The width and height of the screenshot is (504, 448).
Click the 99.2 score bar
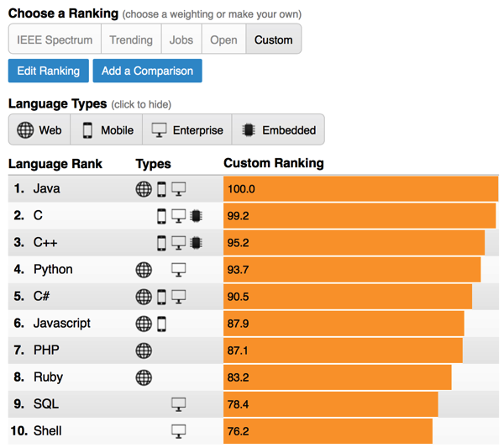click(x=360, y=216)
